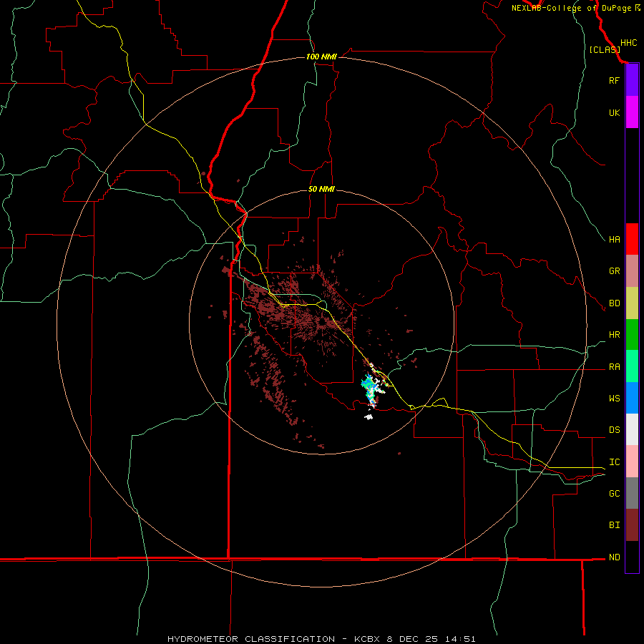Click the HA red legend swatch
Screen dimensions: 644x644
pos(632,239)
